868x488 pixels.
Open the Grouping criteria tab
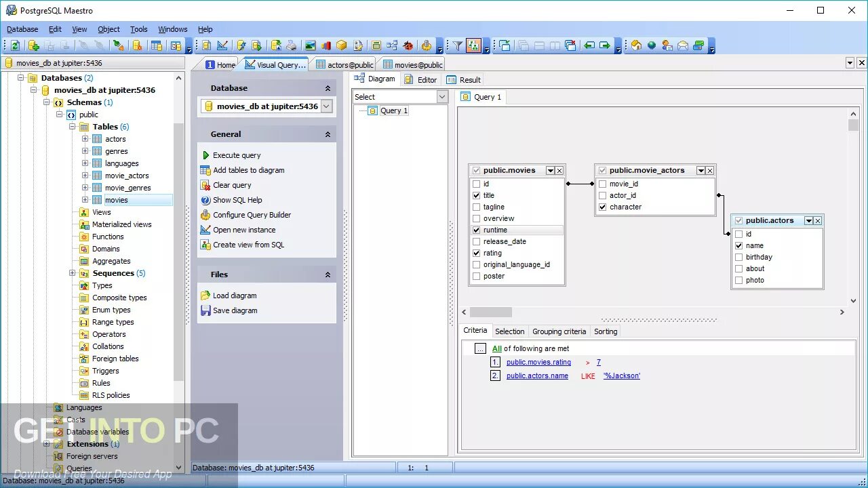tap(559, 331)
